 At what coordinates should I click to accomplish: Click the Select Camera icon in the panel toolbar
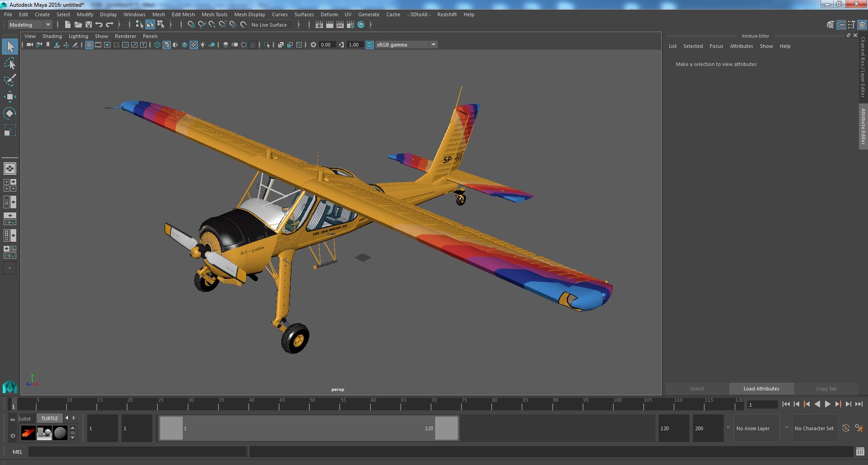(x=30, y=45)
